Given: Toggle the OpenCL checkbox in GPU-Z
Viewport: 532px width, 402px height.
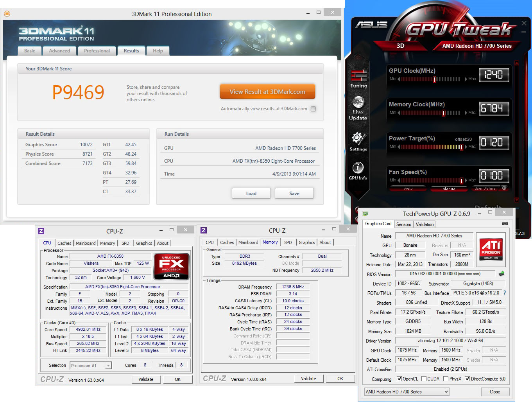Looking at the screenshot, I should pos(399,379).
